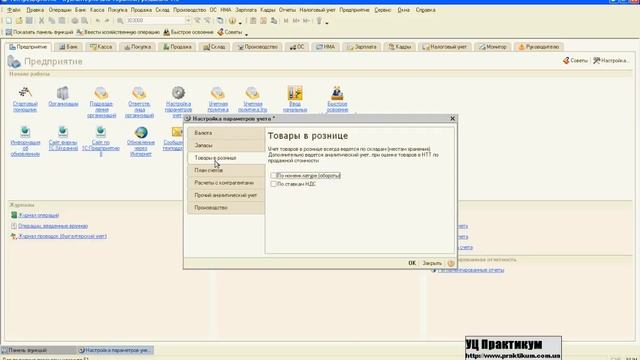Open the Сервис menu
Screen dimensions: 640x360
click(383, 10)
